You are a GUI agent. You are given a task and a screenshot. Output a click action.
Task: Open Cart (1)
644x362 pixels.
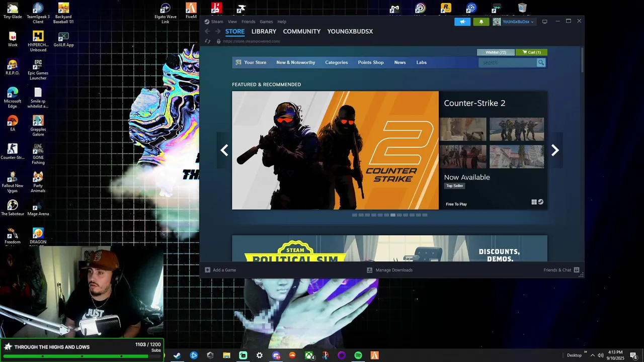(x=531, y=52)
